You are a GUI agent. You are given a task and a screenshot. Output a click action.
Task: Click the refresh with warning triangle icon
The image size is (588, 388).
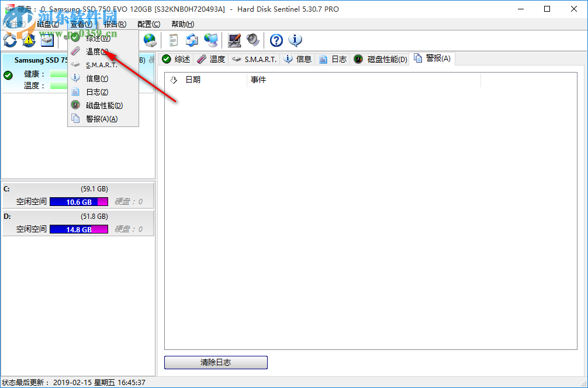pos(29,40)
